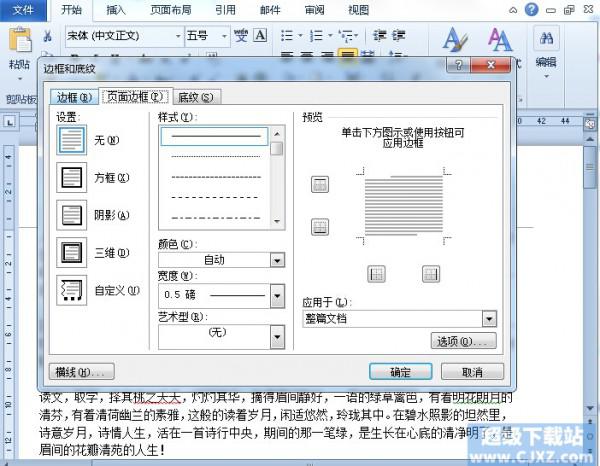Choose the 方框 (Box) border setting
600x466 pixels.
(72, 178)
